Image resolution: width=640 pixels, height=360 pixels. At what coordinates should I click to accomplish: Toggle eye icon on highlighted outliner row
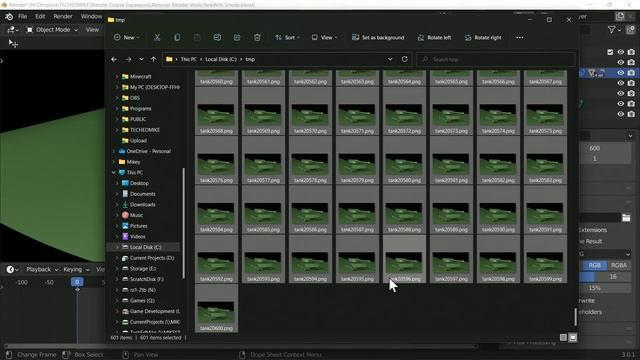click(620, 73)
